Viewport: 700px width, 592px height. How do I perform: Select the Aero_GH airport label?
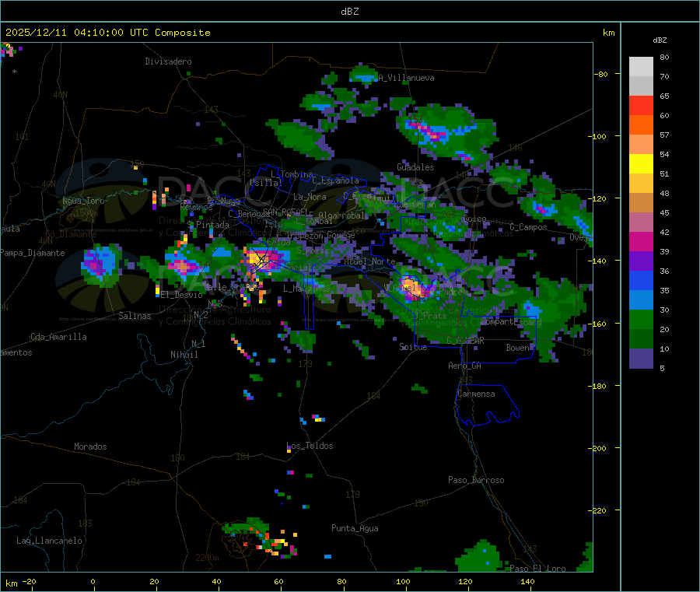(464, 366)
